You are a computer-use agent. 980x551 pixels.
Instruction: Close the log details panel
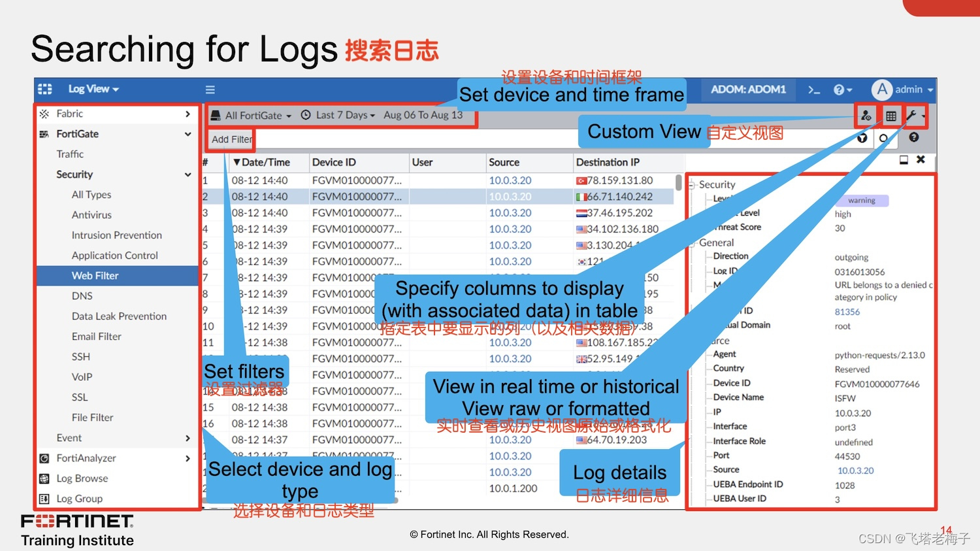tap(921, 159)
